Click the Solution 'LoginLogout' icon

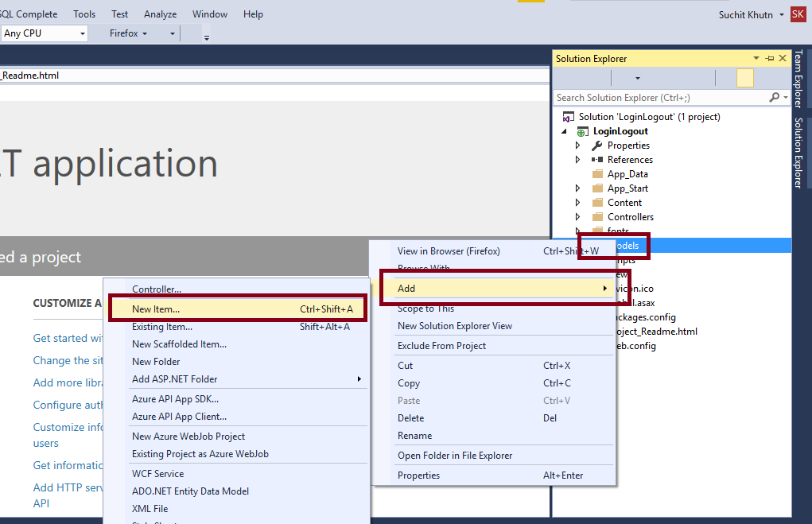(x=569, y=117)
